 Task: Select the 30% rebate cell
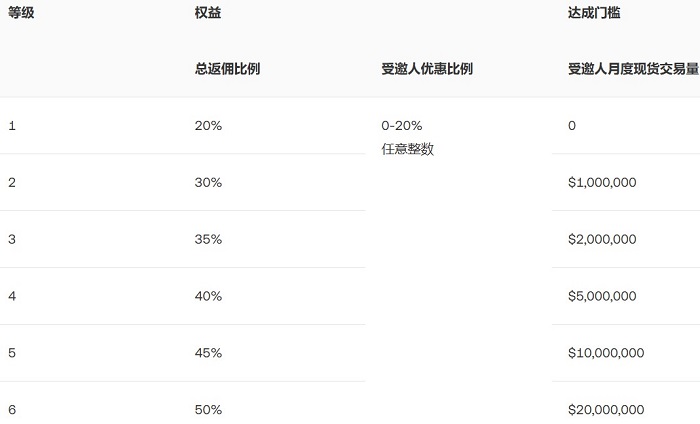(x=208, y=183)
